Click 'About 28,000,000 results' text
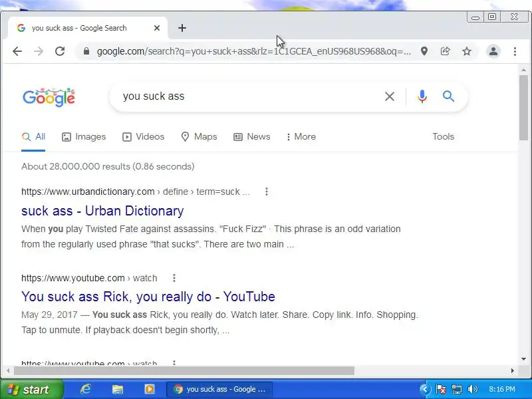 [108, 167]
